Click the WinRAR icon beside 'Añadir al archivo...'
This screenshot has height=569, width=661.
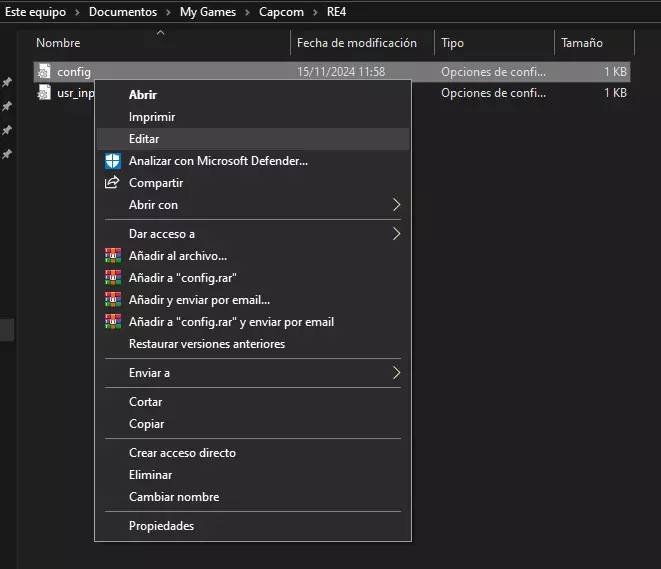coord(112,256)
